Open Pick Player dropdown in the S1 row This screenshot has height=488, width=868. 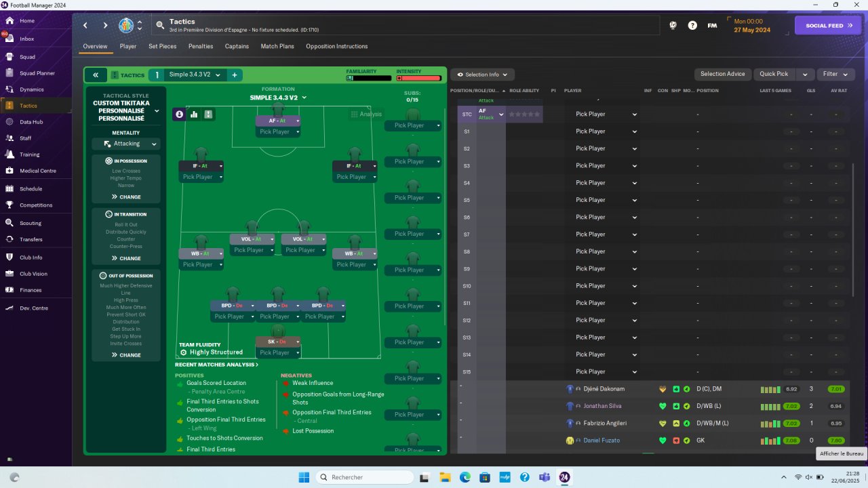[x=606, y=131]
